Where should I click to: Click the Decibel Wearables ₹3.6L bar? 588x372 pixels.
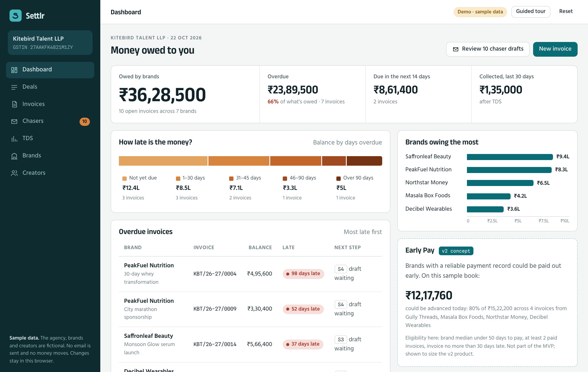pos(485,209)
